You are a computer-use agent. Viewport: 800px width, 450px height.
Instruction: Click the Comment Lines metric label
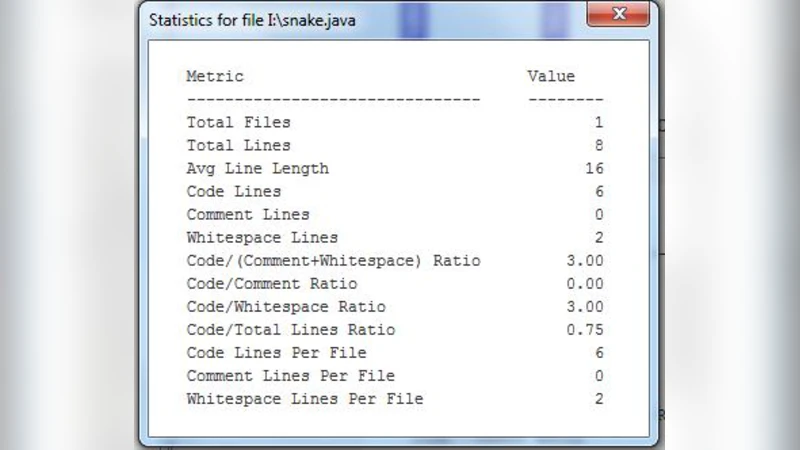[248, 214]
